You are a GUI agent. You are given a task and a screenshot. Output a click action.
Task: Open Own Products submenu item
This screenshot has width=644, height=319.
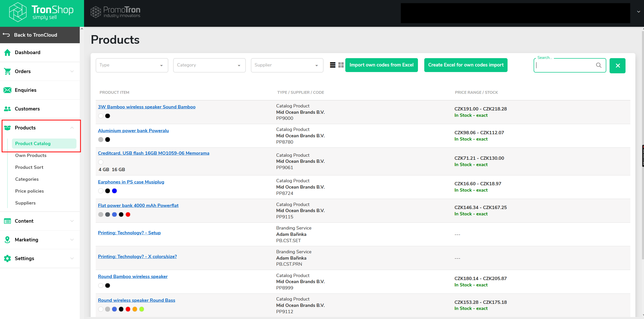(31, 155)
